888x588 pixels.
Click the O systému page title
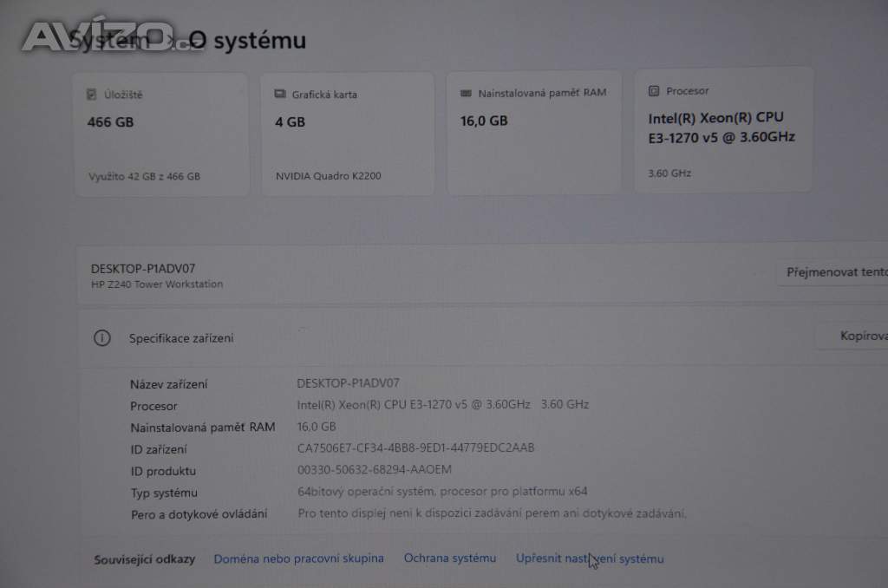pyautogui.click(x=247, y=40)
